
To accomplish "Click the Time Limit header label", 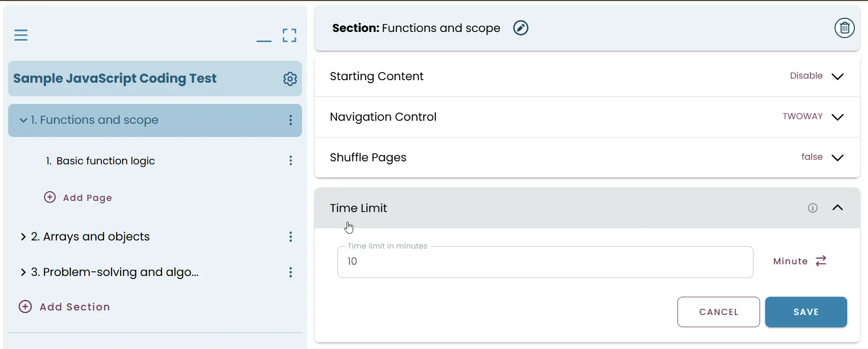I will [358, 208].
